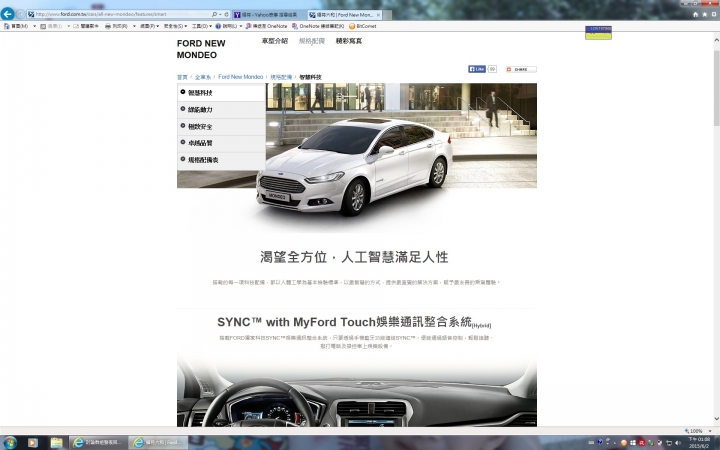Click the FORD NEW MONDEO site title
720x450 pixels.
coord(201,49)
